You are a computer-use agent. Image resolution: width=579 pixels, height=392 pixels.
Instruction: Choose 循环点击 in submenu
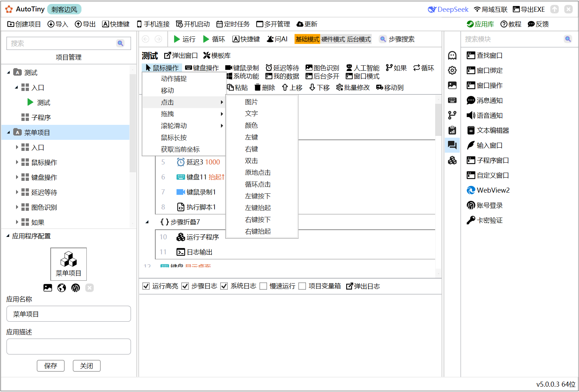[x=262, y=184]
